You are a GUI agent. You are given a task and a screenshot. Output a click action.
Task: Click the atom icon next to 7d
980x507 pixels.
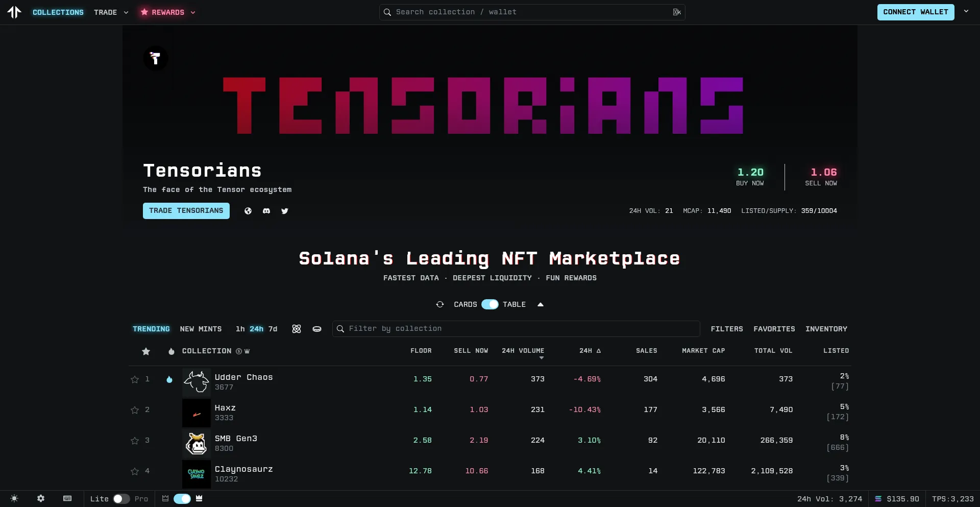point(297,329)
